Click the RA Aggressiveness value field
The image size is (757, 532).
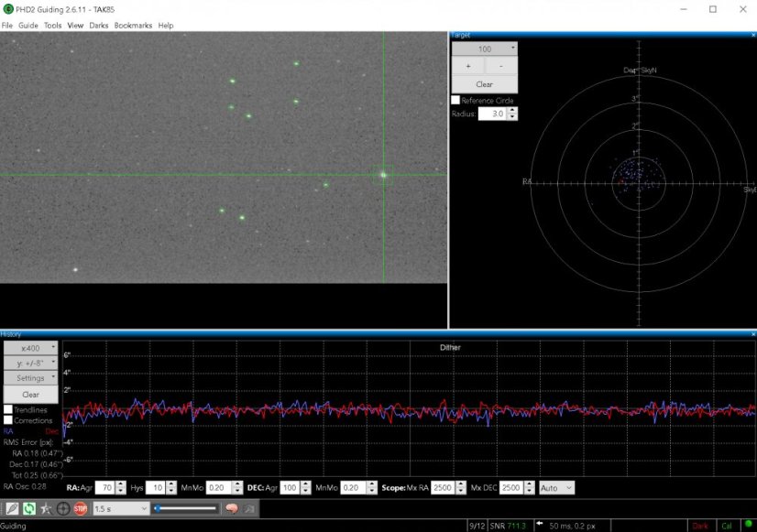tap(104, 488)
